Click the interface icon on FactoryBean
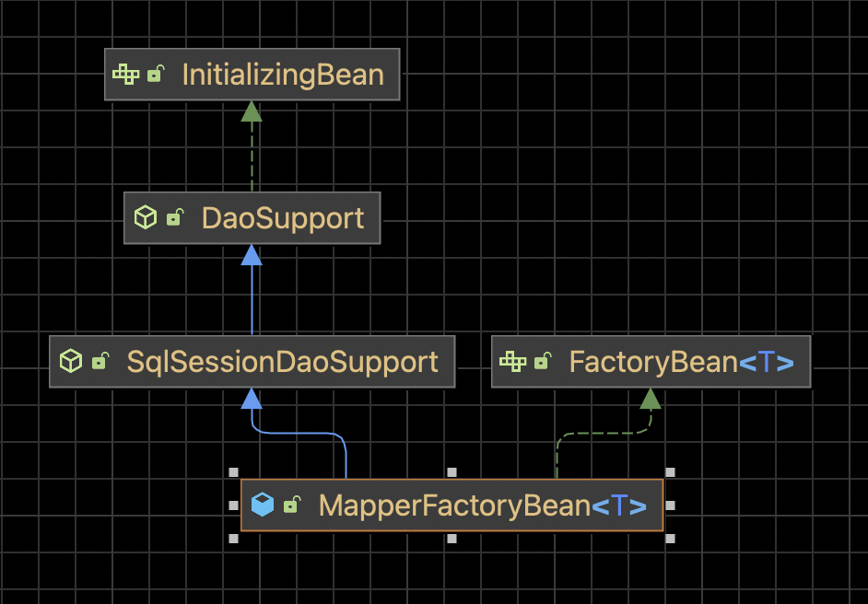 [512, 361]
